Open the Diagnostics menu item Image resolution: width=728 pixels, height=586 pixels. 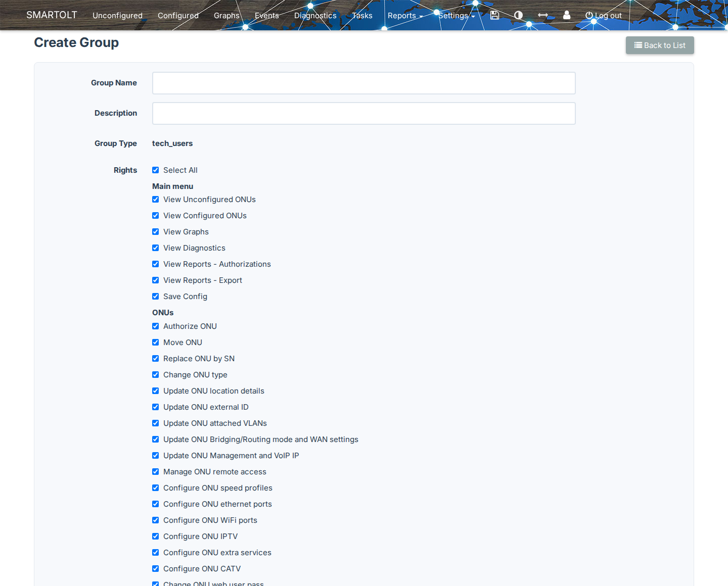click(315, 16)
